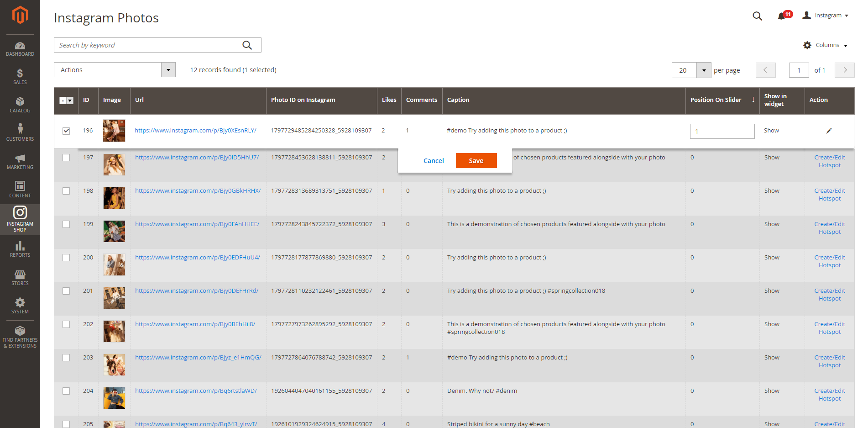Click the current page number field

799,70
